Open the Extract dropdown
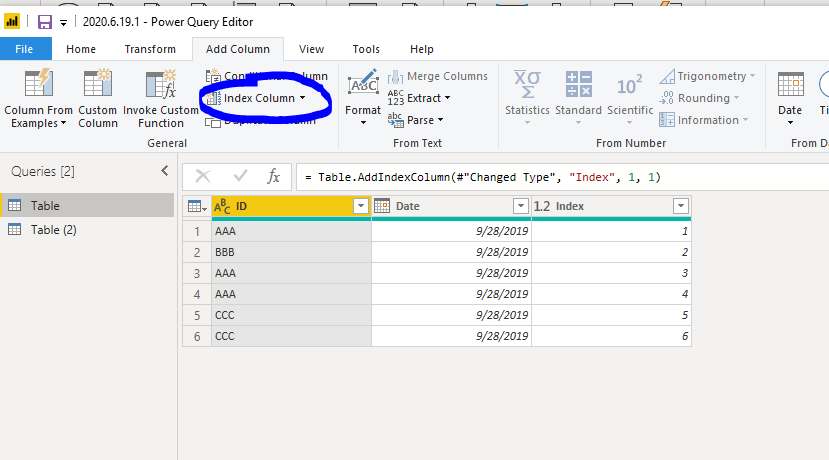The height and width of the screenshot is (460, 829). (x=419, y=98)
